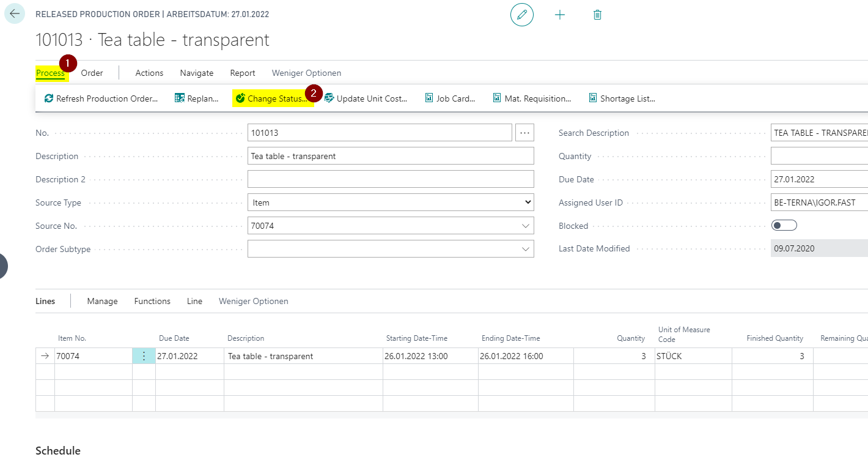Open Functions menu in Lines
This screenshot has height=457, width=868.
click(x=152, y=301)
